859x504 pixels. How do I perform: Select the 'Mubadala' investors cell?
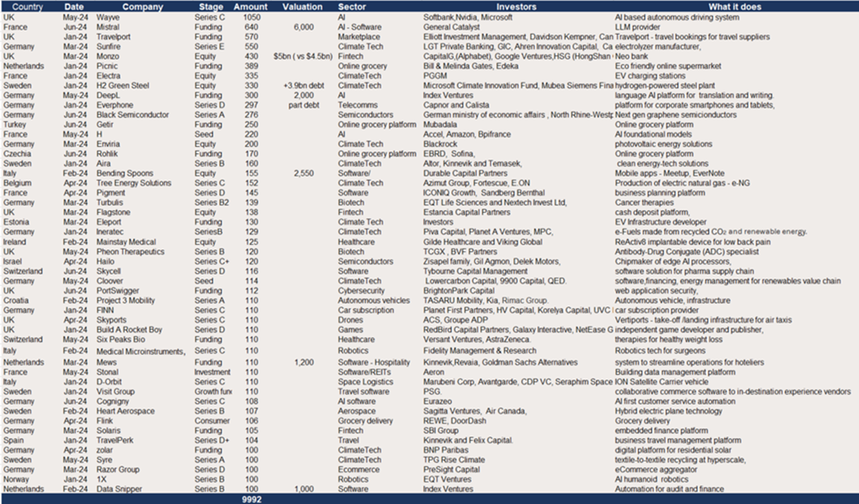pos(440,125)
